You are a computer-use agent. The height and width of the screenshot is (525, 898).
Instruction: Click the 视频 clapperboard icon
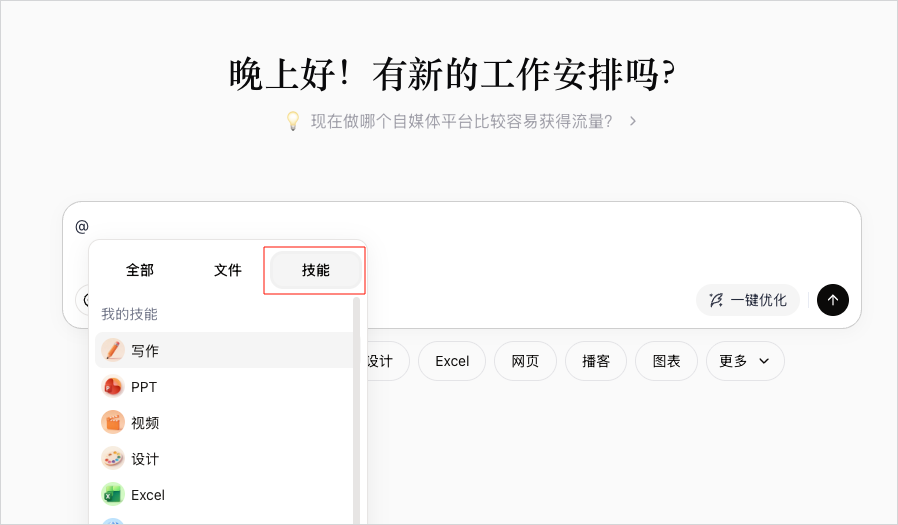tap(113, 423)
